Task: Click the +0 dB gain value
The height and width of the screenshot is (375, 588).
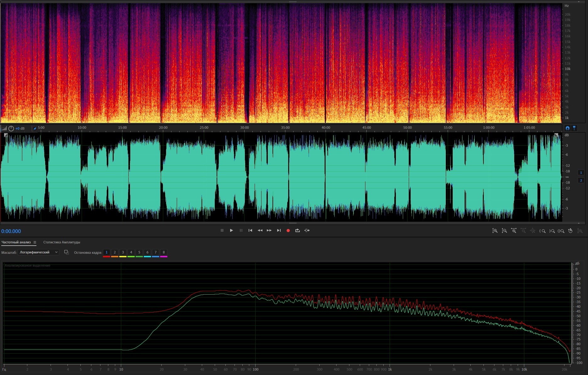Action: (x=20, y=128)
